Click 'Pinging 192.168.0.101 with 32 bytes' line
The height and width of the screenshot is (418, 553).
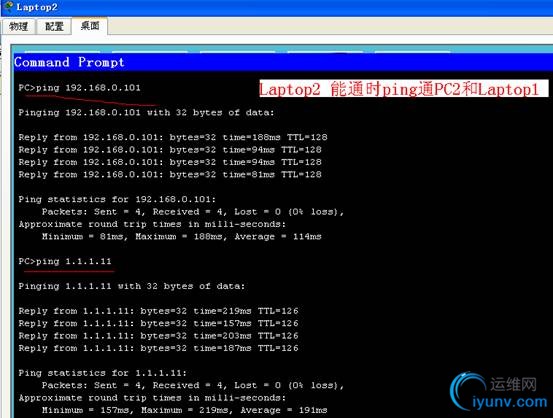(146, 113)
